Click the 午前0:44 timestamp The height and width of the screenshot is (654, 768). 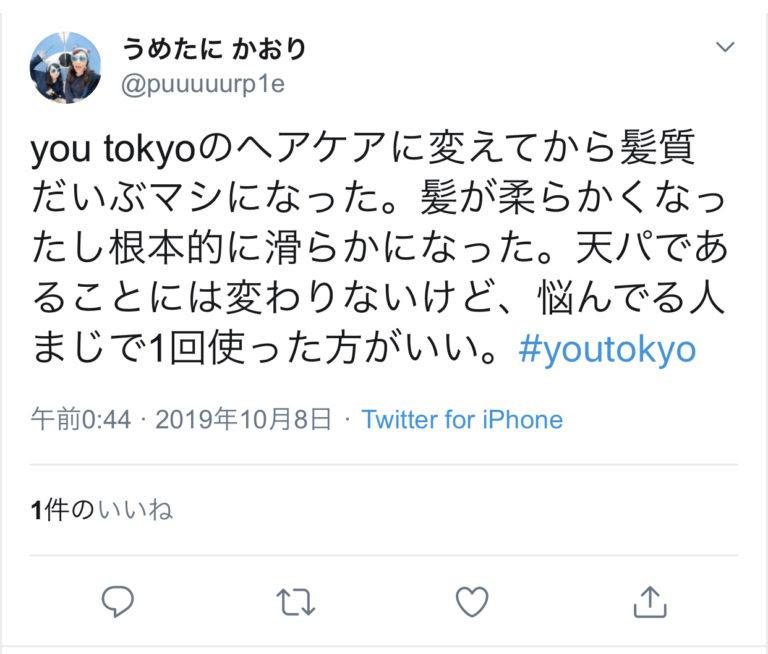81,420
